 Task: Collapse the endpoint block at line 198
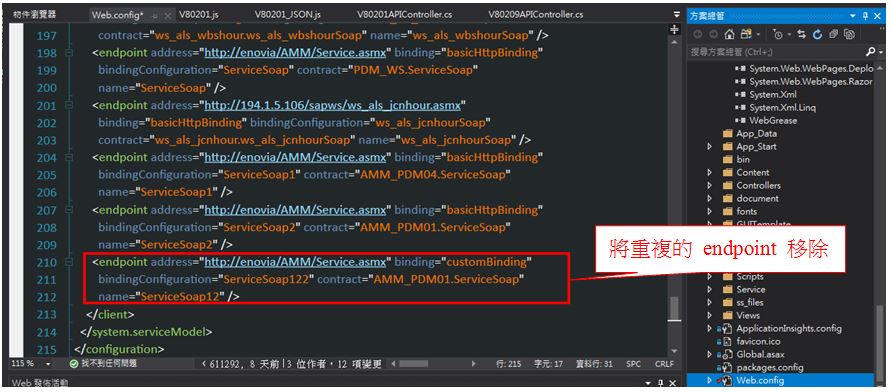(x=69, y=53)
